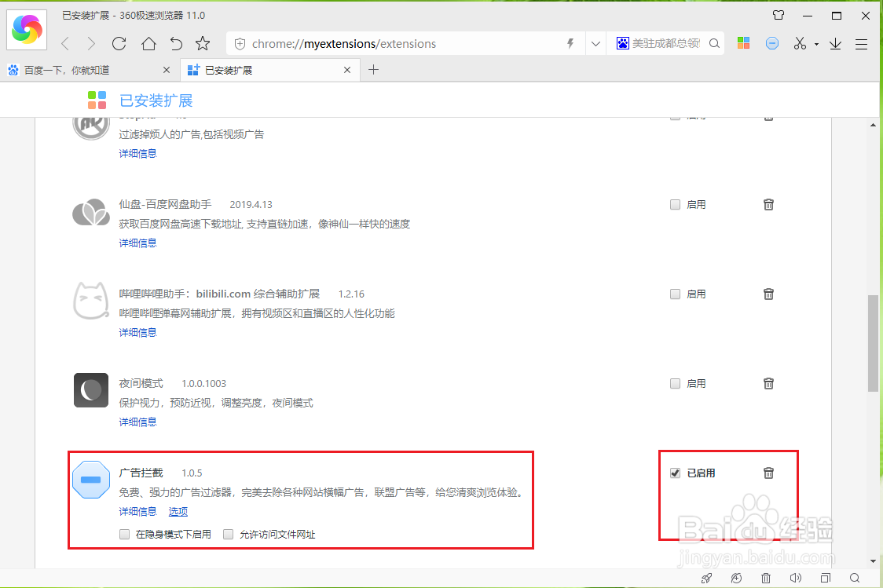Remove the 广告拦截 extension via trash icon
The height and width of the screenshot is (588, 883).
(x=768, y=473)
